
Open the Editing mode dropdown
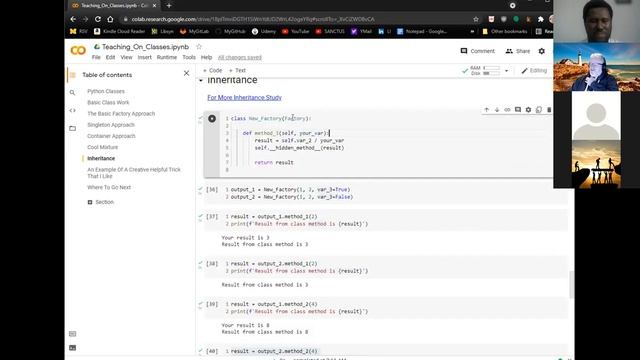click(x=534, y=71)
